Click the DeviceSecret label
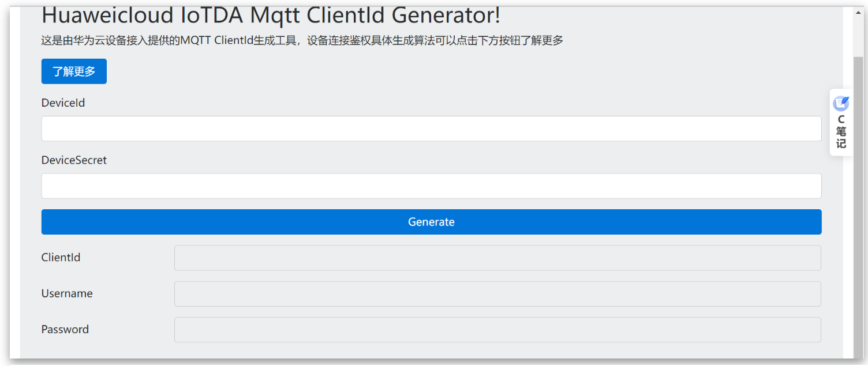This screenshot has height=366, width=868. click(x=74, y=160)
